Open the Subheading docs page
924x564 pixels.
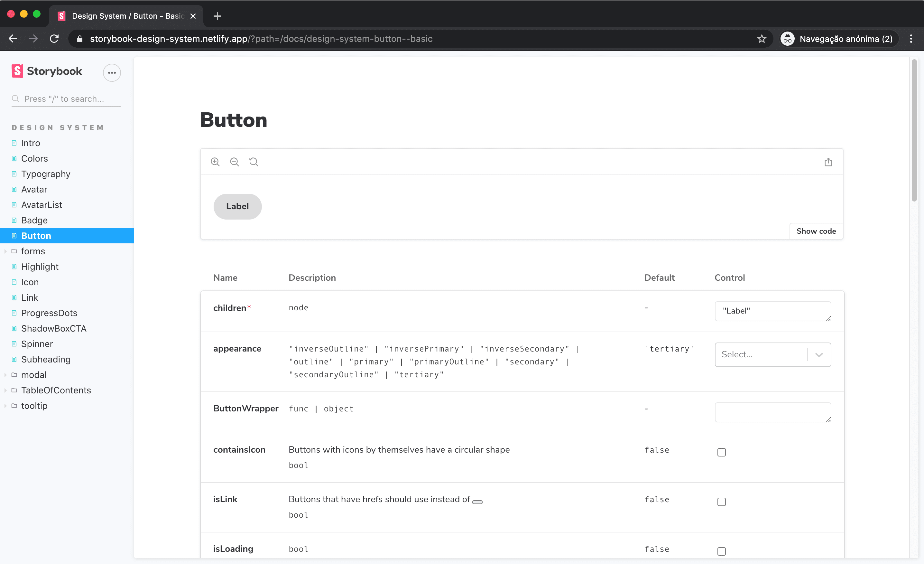[46, 359]
